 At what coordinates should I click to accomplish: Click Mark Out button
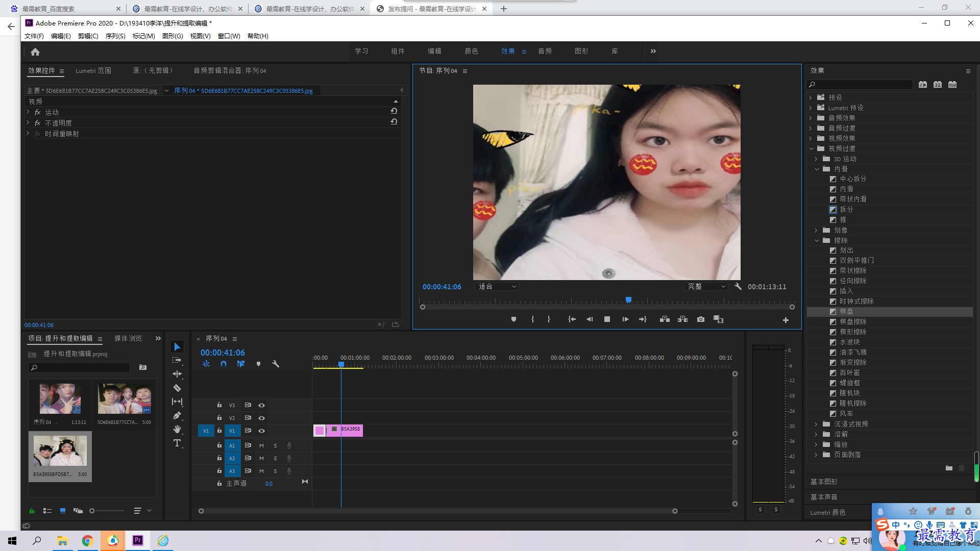(x=549, y=319)
